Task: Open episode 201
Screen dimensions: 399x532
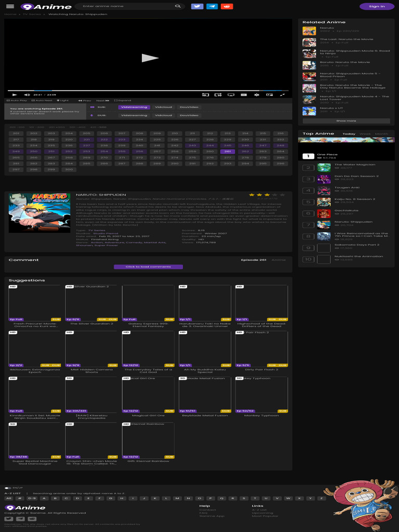Action: point(16,134)
